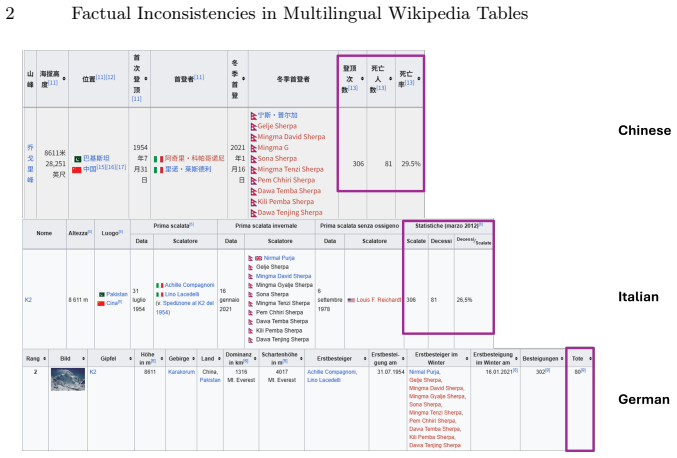This screenshot has height=458, width=677.
Task: Open Achille Compagnoni link in German table
Action: [x=332, y=372]
